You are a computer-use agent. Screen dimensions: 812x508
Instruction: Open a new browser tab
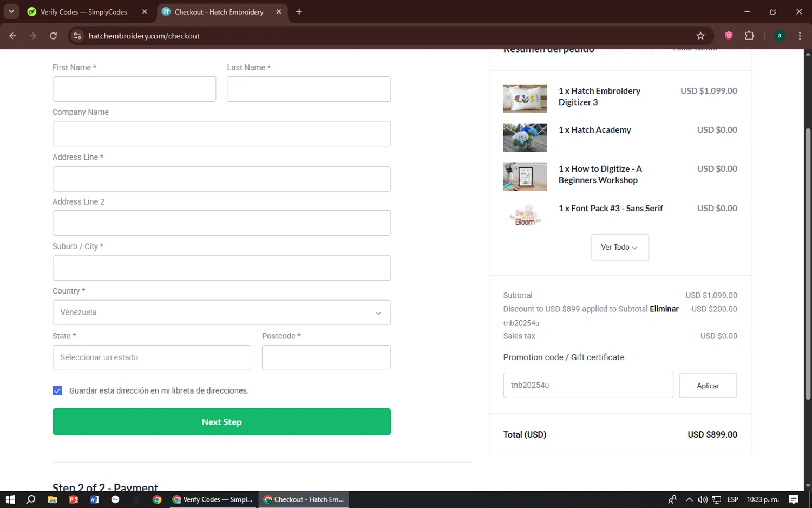coord(299,11)
